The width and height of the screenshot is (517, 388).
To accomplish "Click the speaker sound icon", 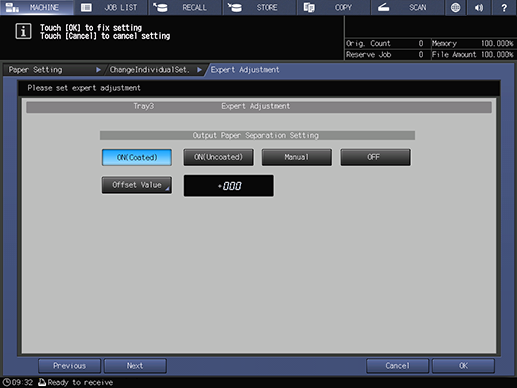I will tap(479, 7).
